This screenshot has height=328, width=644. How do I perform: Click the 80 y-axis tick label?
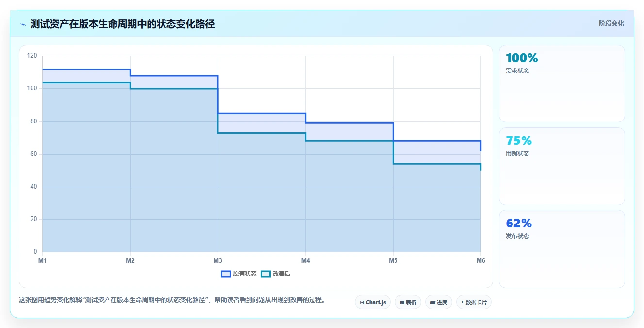33,121
